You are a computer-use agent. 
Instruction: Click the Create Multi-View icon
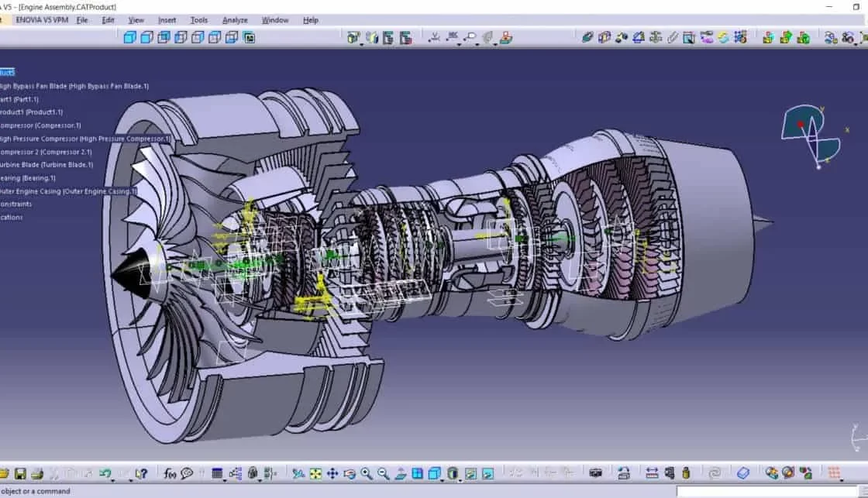coord(418,474)
